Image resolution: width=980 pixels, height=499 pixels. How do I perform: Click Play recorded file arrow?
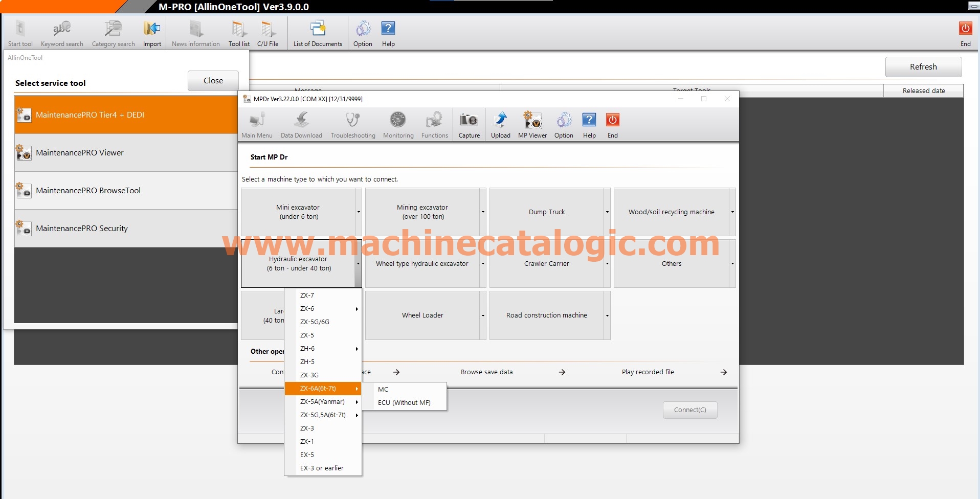click(723, 372)
